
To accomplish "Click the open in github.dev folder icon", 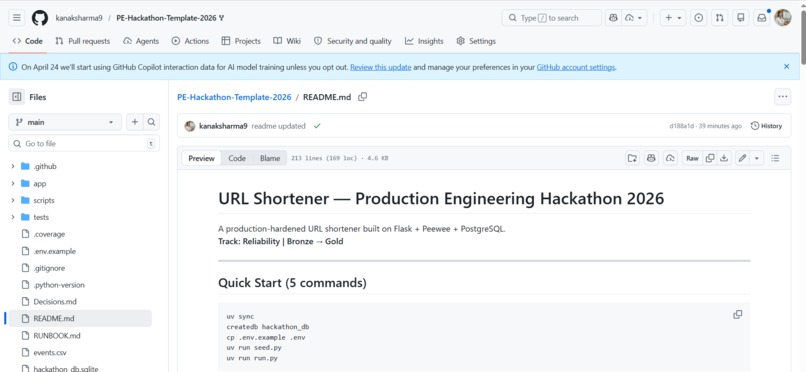I will [x=632, y=158].
